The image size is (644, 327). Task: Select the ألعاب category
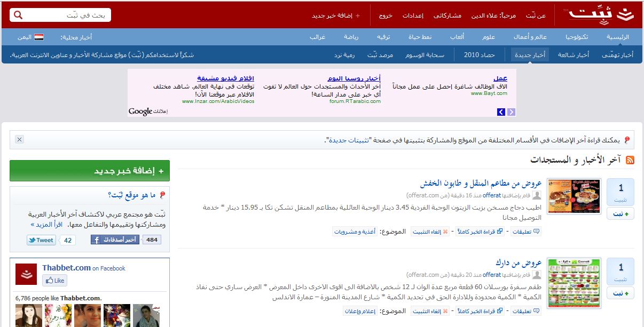click(x=458, y=37)
